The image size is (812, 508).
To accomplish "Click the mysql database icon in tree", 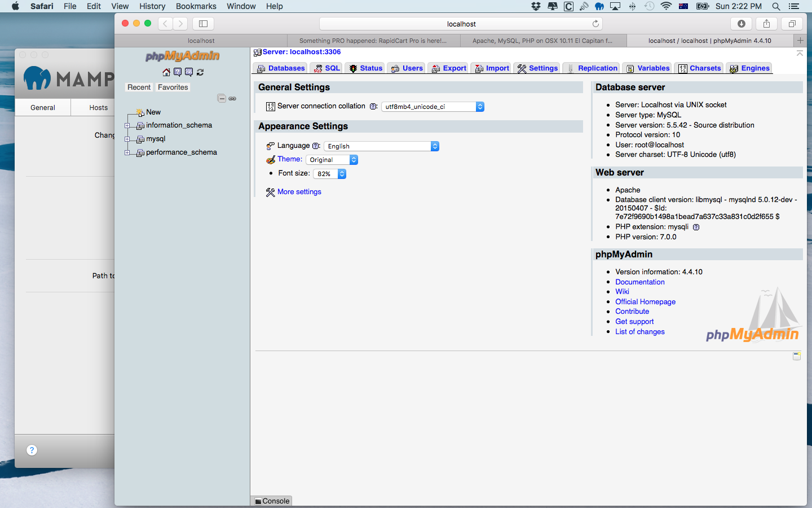I will pyautogui.click(x=140, y=139).
